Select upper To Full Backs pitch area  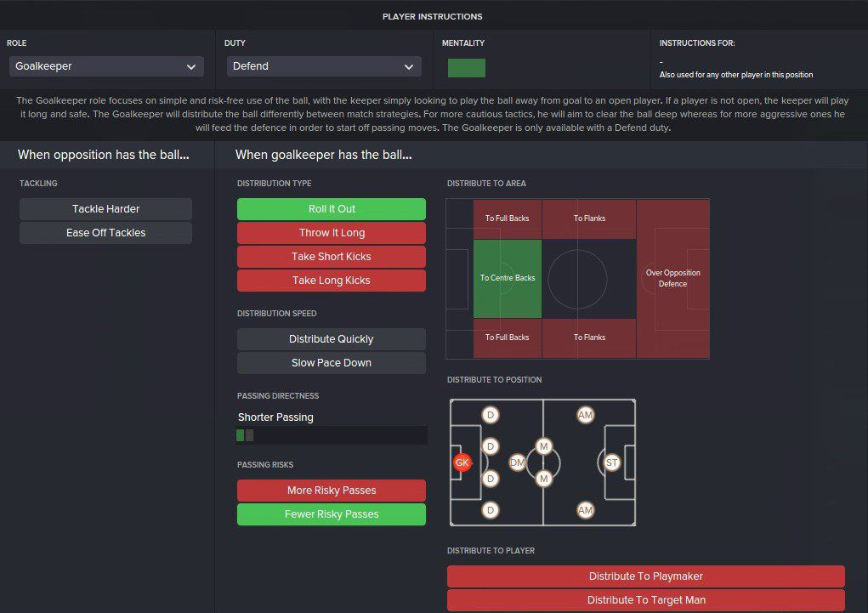507,219
